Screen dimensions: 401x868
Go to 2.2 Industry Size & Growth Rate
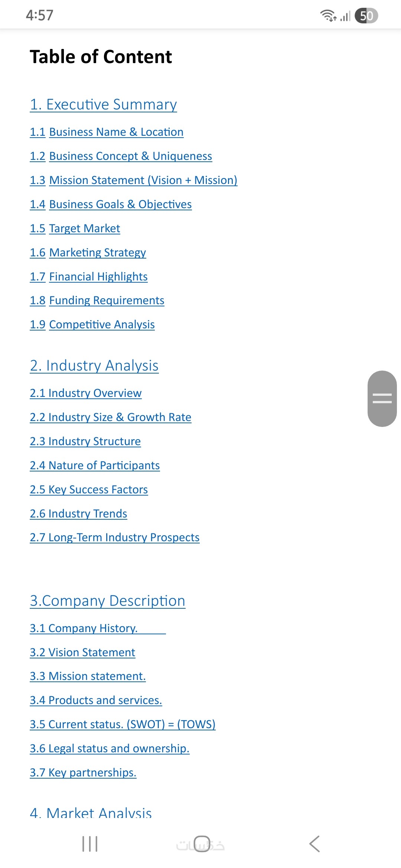click(111, 417)
